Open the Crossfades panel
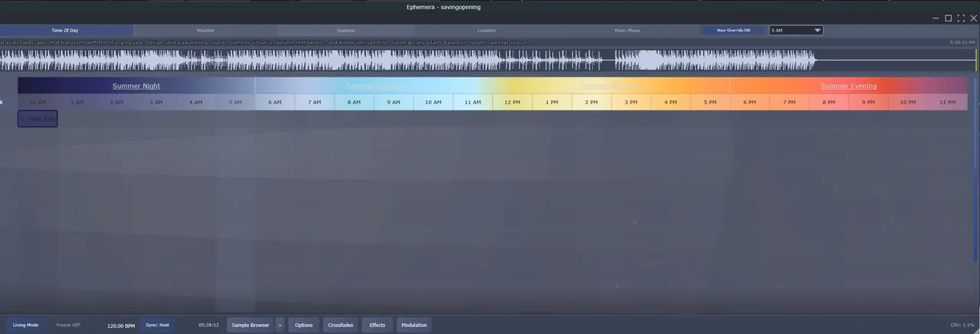Screen dimensions: 980x334 [341, 325]
